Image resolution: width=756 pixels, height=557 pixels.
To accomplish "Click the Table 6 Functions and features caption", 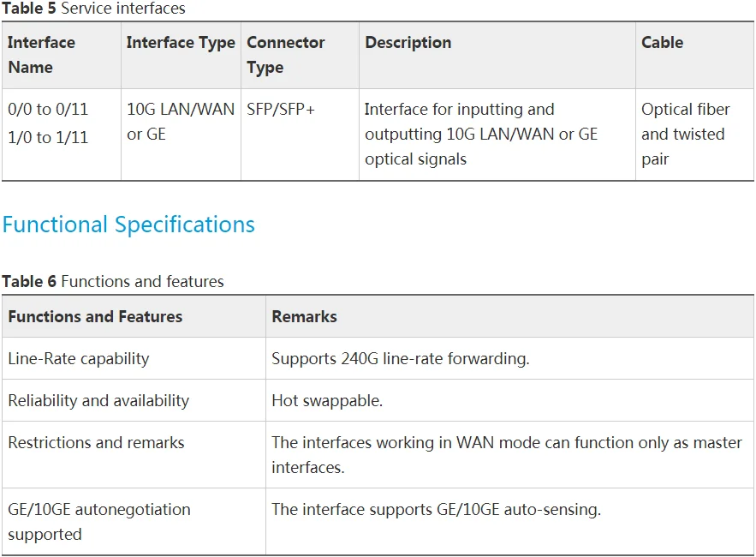I will pos(113,281).
